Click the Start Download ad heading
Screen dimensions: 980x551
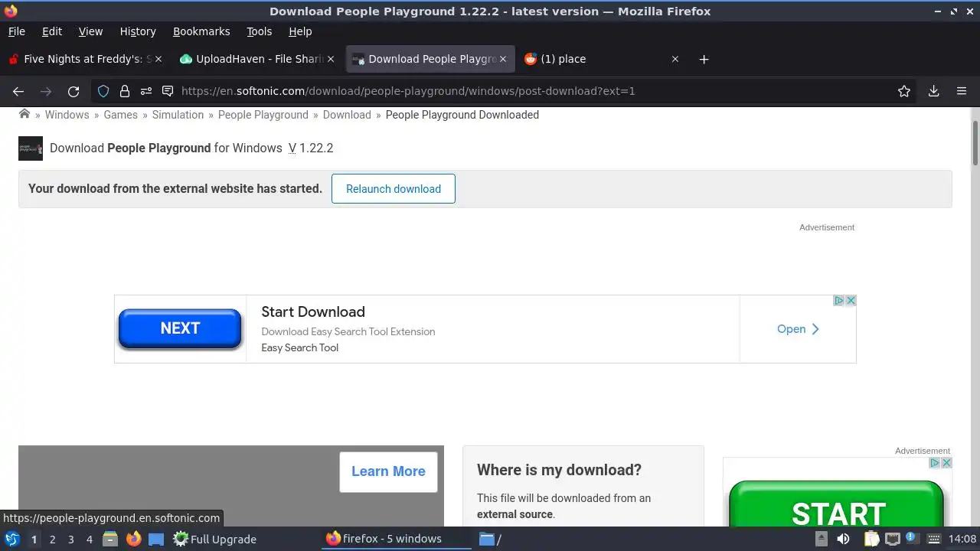click(x=313, y=311)
